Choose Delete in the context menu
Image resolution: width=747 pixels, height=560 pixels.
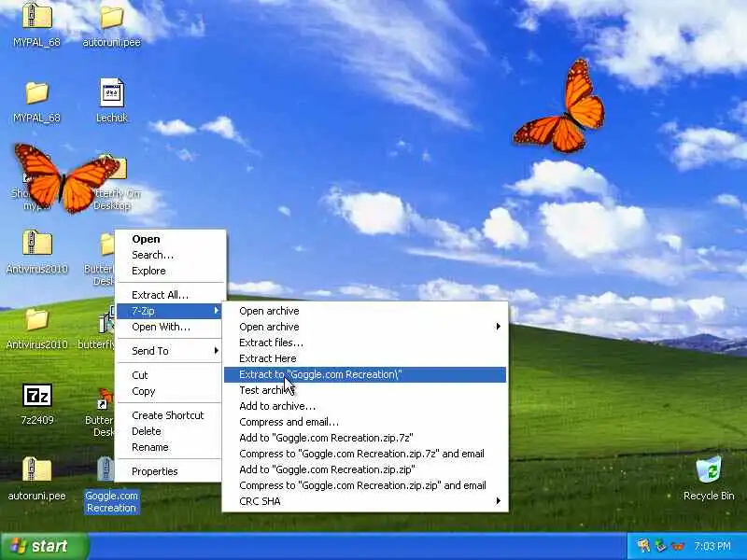[x=170, y=431]
